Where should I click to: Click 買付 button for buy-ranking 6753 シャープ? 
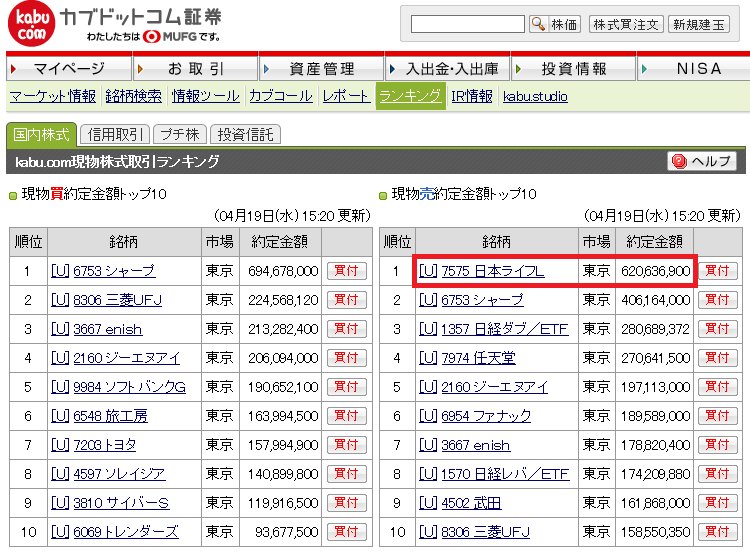(x=347, y=271)
